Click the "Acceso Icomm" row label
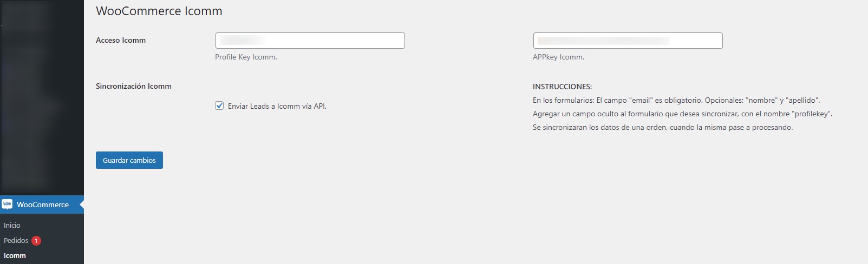This screenshot has width=868, height=264. tap(121, 41)
